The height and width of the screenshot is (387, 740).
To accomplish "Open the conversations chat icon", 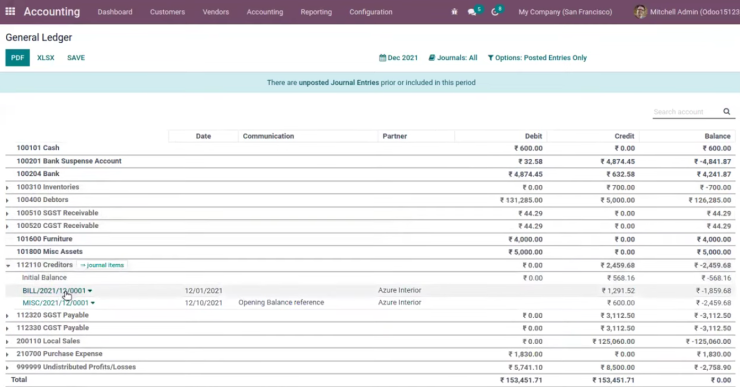I will 471,12.
